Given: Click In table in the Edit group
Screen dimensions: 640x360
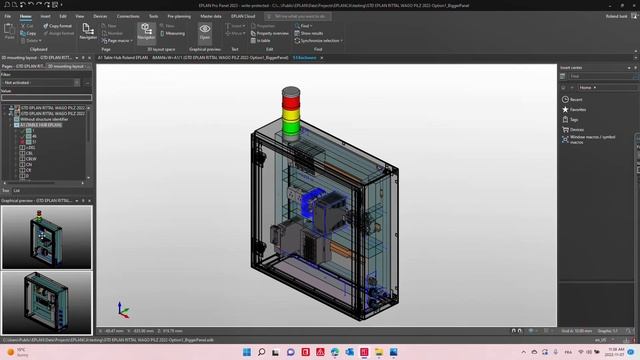Looking at the screenshot, I should (x=260, y=41).
